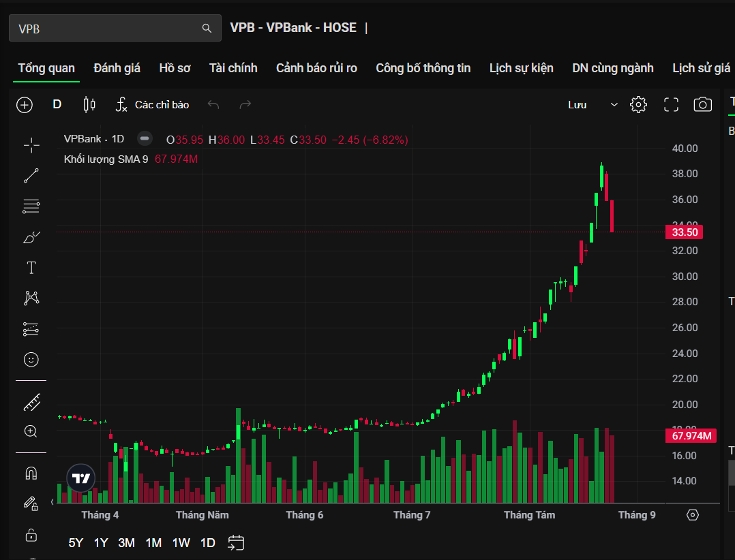Open the candlestick chart style icon

(x=89, y=104)
